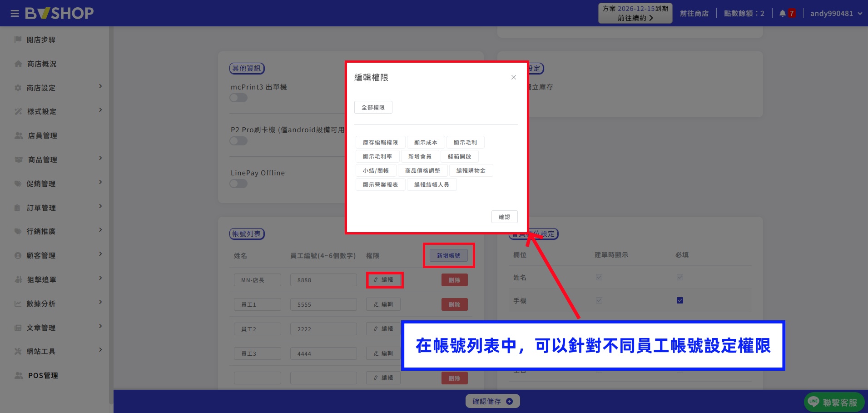Select the 全部權限 permission button

tap(373, 107)
